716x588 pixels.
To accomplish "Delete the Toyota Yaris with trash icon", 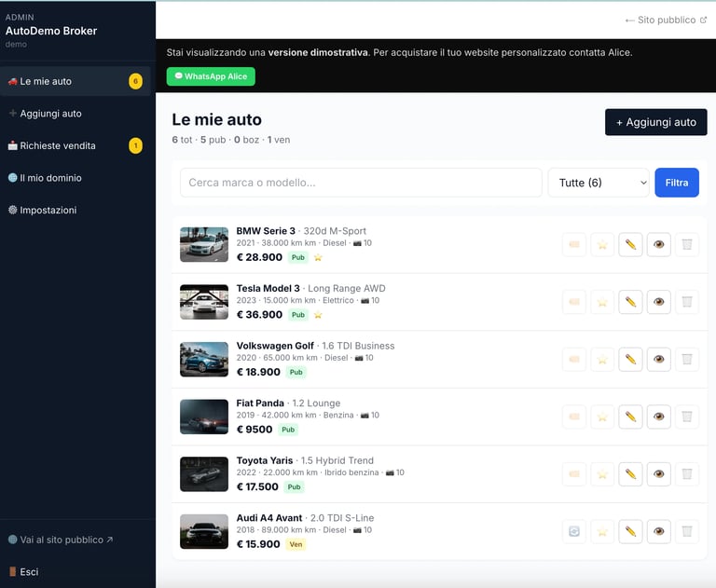I will coord(687,474).
